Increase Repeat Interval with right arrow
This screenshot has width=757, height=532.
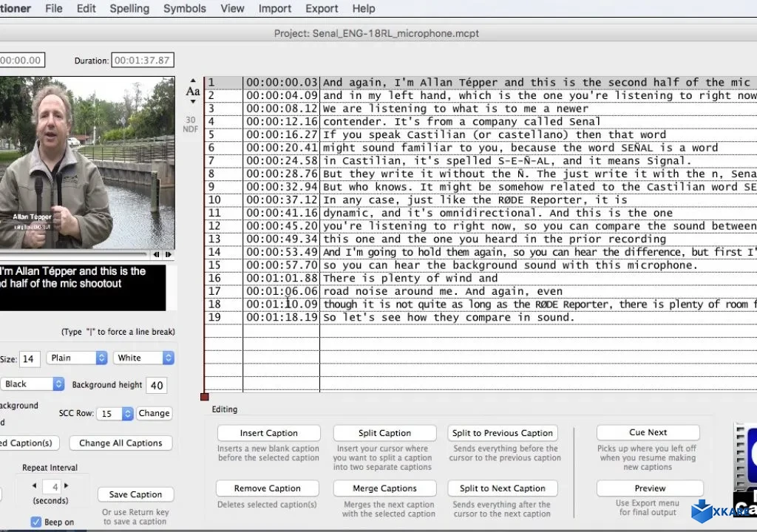[66, 486]
